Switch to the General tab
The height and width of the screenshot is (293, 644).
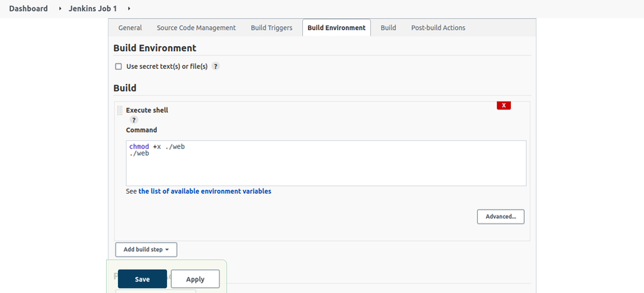130,28
